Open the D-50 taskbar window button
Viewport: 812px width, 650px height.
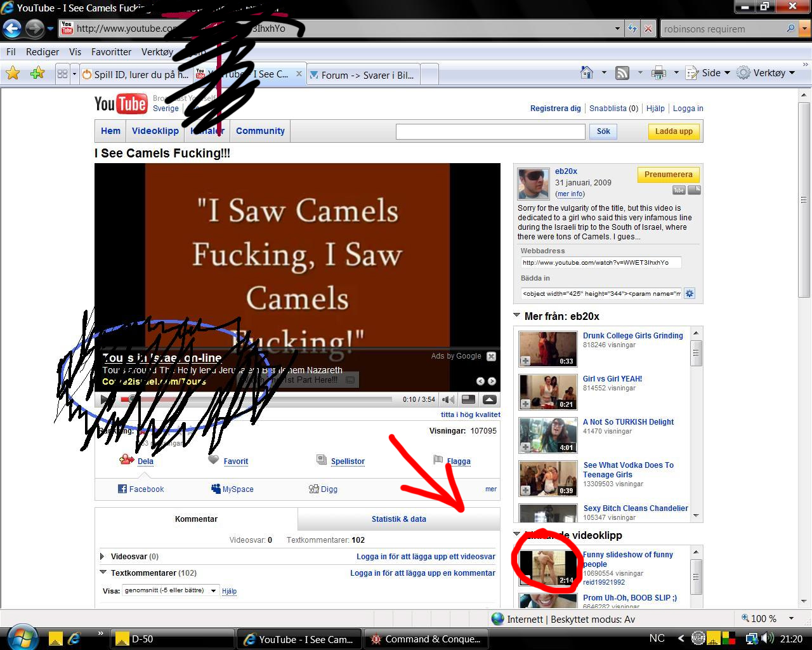pyautogui.click(x=173, y=639)
